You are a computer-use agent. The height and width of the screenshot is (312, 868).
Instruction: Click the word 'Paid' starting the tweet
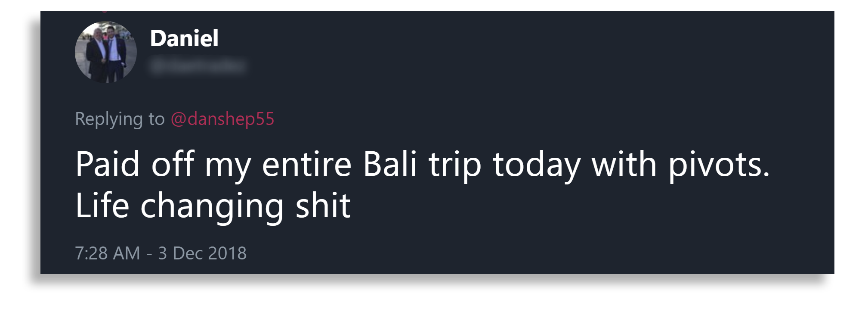click(x=108, y=164)
